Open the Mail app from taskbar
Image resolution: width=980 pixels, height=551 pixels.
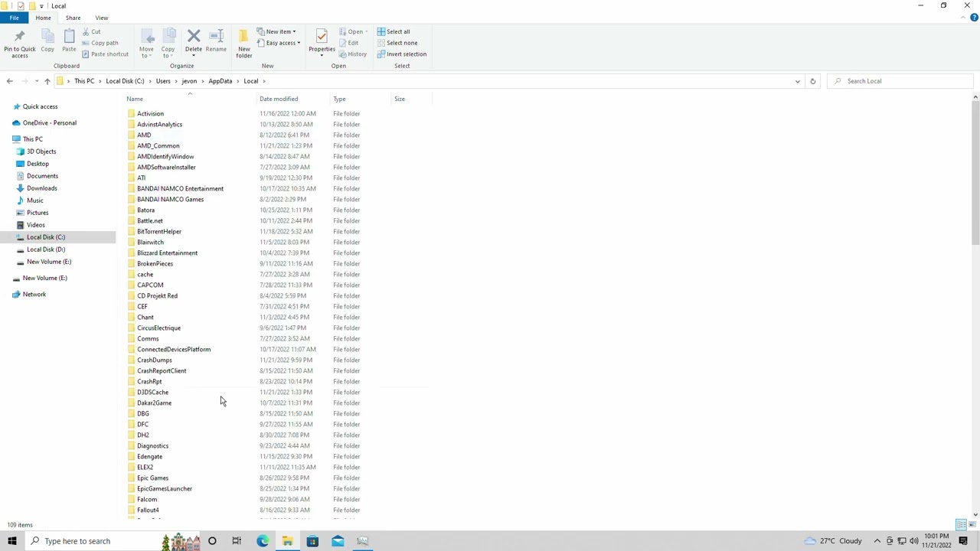(338, 541)
